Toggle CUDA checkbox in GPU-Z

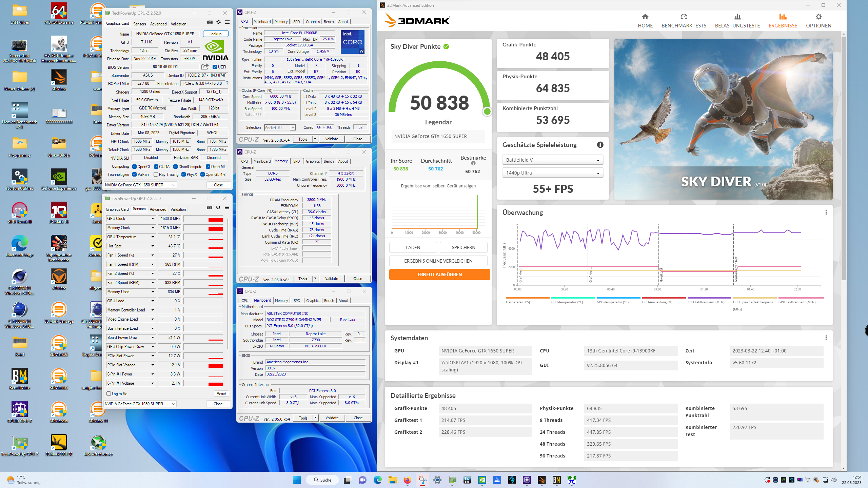[x=156, y=167]
